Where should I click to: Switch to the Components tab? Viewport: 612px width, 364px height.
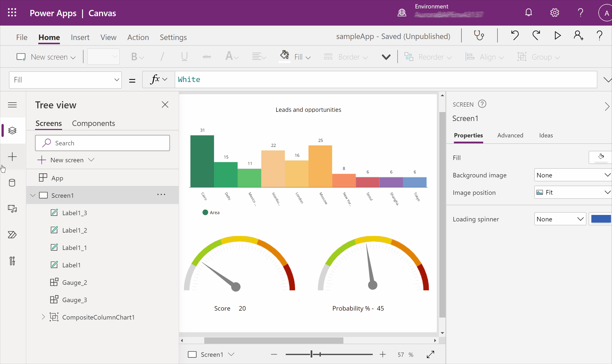pos(94,123)
